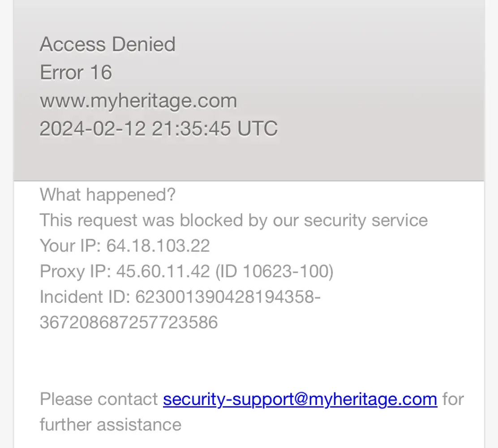Click the Access Denied heading

[x=107, y=44]
